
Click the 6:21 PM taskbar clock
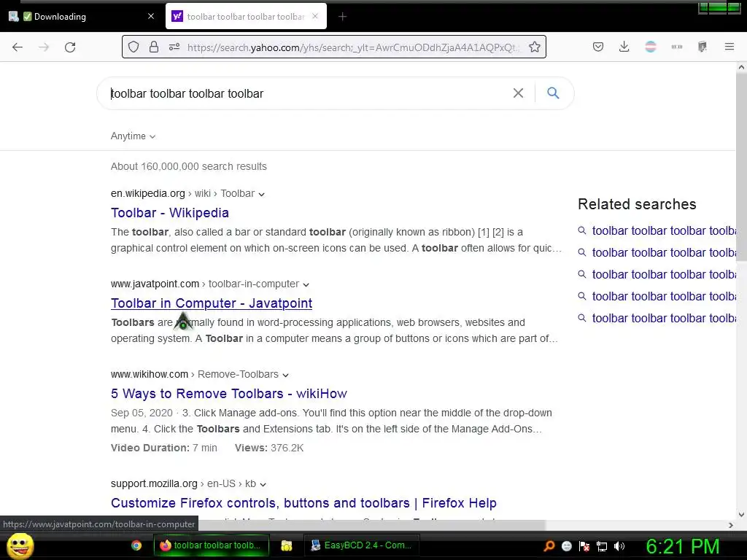pos(682,546)
